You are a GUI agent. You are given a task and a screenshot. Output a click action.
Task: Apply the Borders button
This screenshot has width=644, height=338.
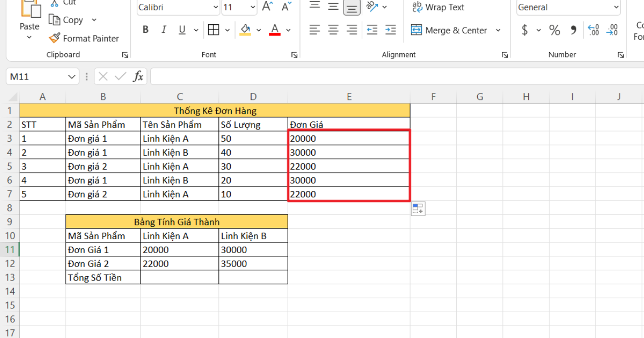point(214,30)
